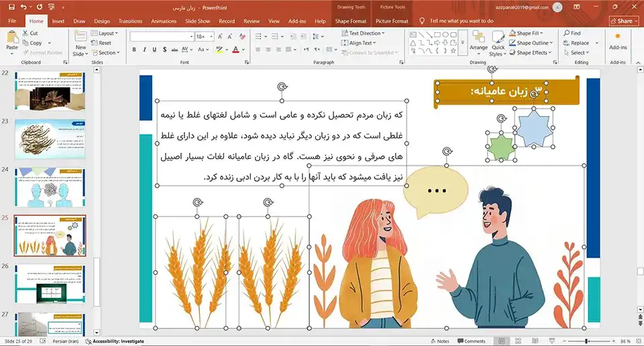The width and height of the screenshot is (644, 346).
Task: Click Replace in Editing group
Action: 577,43
